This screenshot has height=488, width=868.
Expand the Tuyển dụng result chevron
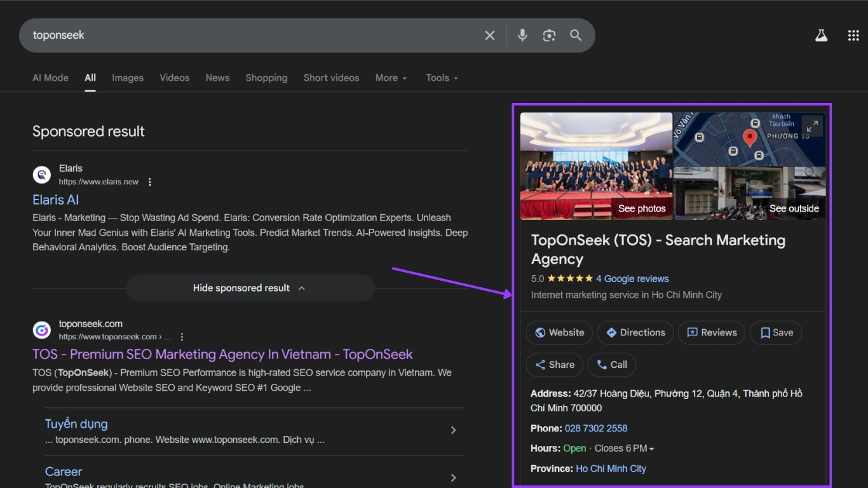click(x=453, y=430)
